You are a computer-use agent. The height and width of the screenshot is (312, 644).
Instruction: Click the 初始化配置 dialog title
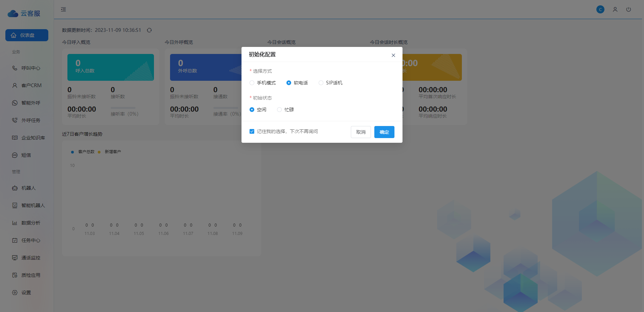tap(262, 54)
